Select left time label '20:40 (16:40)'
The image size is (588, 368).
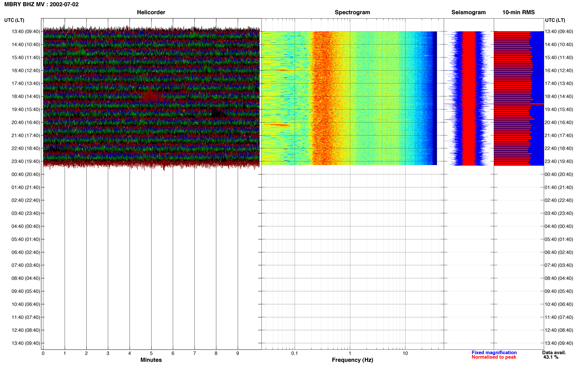pyautogui.click(x=26, y=122)
